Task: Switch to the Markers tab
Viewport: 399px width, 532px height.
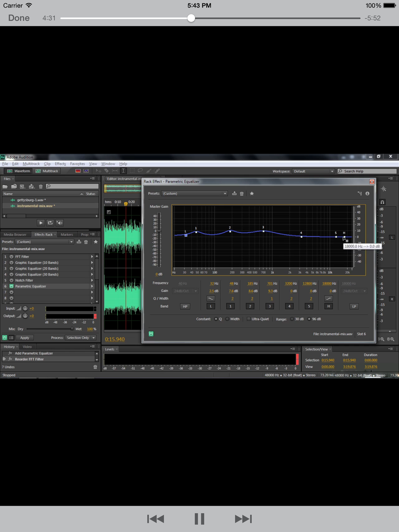Action: point(67,234)
